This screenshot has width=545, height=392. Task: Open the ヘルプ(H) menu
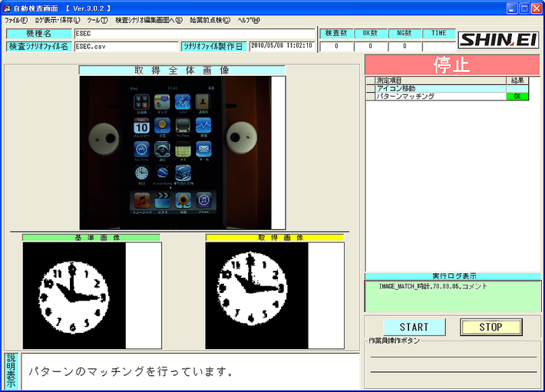click(x=249, y=20)
